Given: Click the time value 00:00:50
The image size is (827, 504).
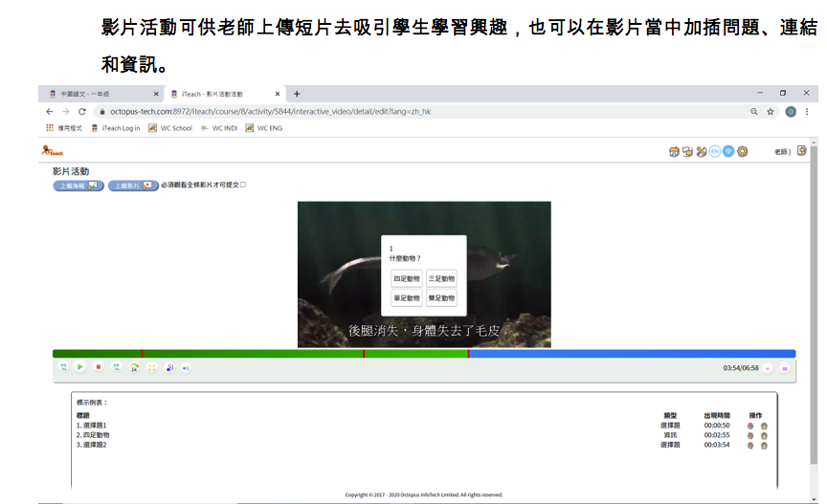Looking at the screenshot, I should pyautogui.click(x=717, y=426).
